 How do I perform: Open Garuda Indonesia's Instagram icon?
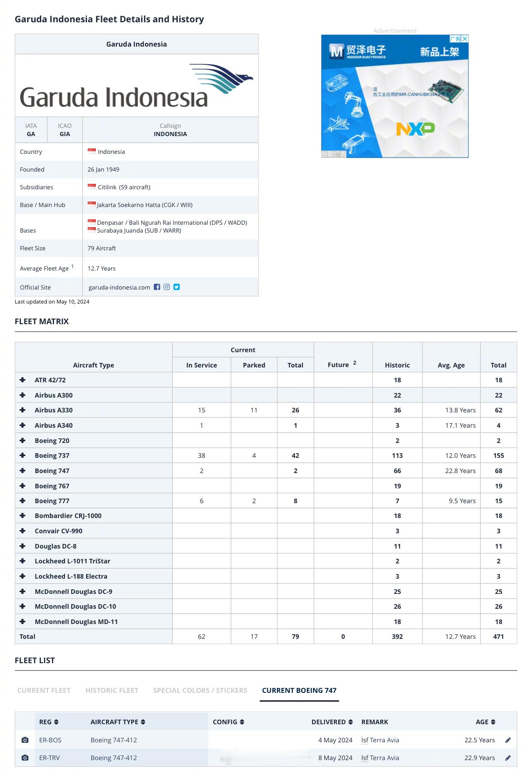pos(167,287)
